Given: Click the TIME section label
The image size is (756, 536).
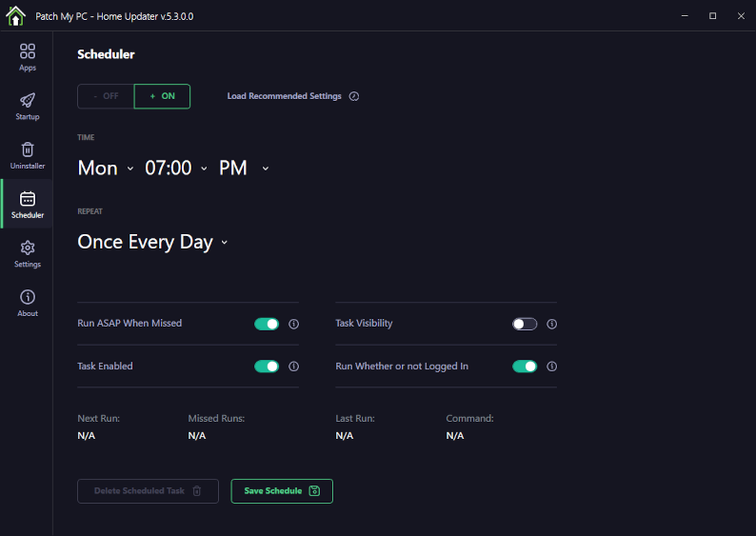Looking at the screenshot, I should pyautogui.click(x=86, y=137).
